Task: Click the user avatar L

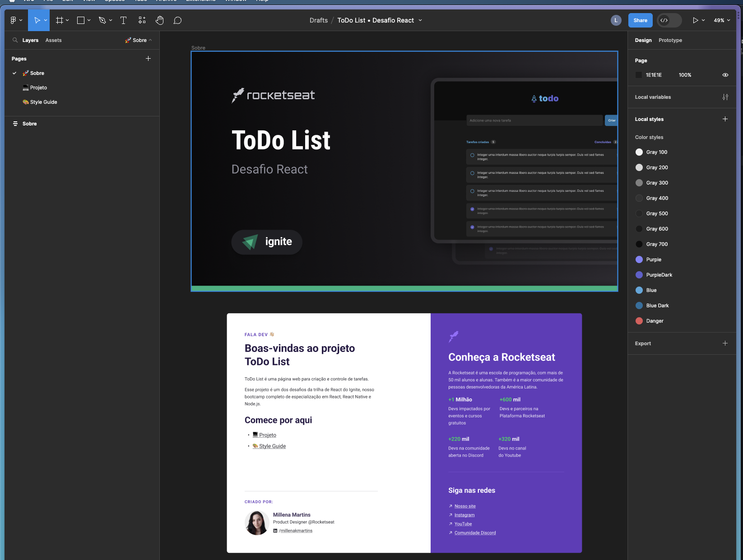Action: coord(616,20)
